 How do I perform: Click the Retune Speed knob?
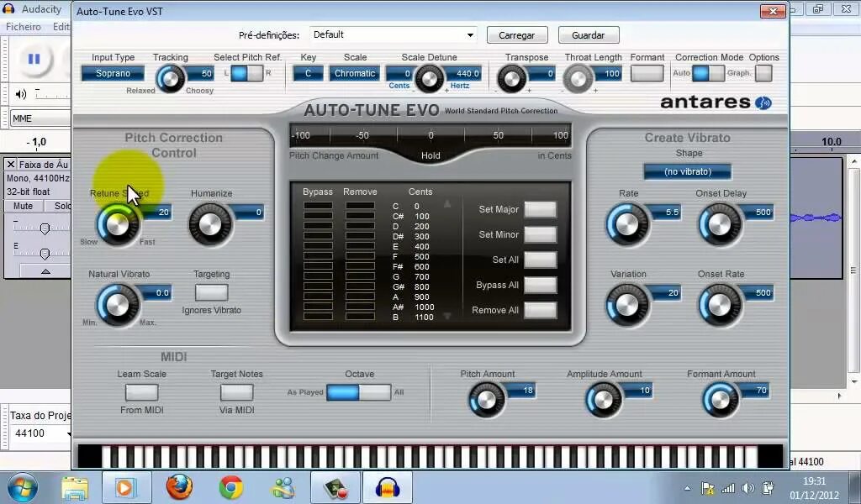point(118,224)
